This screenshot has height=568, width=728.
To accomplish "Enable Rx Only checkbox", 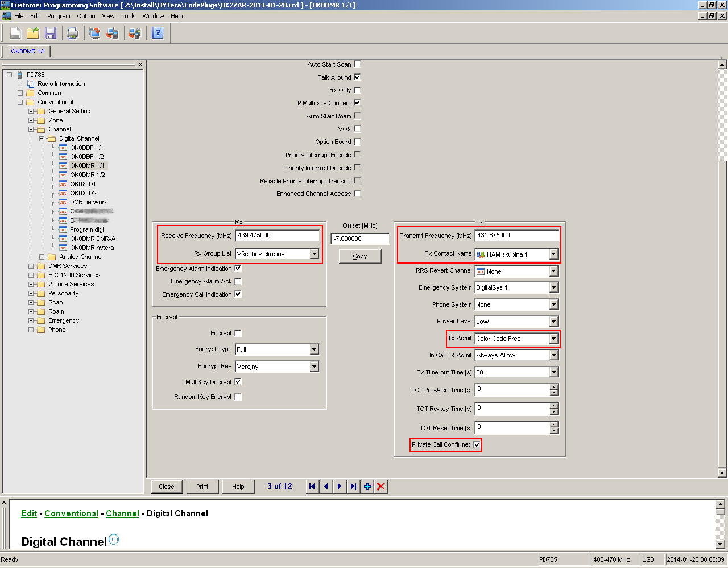I will click(x=357, y=90).
